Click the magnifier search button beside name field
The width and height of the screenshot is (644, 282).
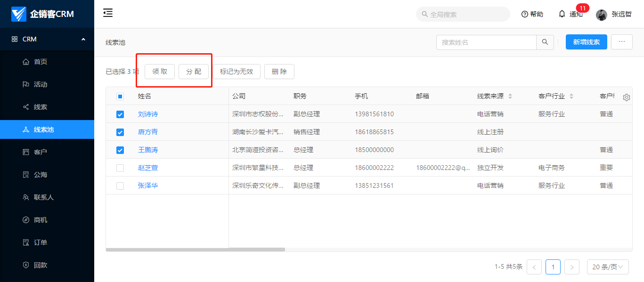[x=545, y=42]
